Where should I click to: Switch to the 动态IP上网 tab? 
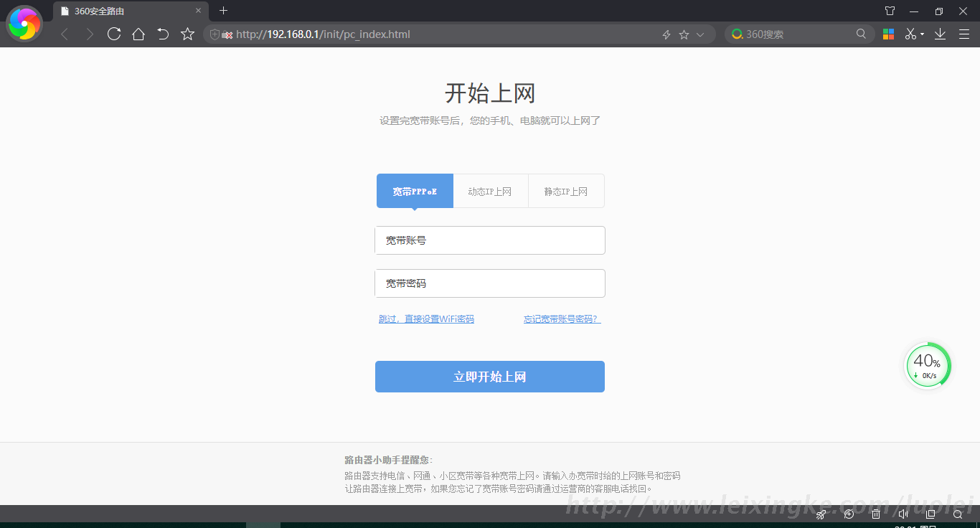[490, 192]
